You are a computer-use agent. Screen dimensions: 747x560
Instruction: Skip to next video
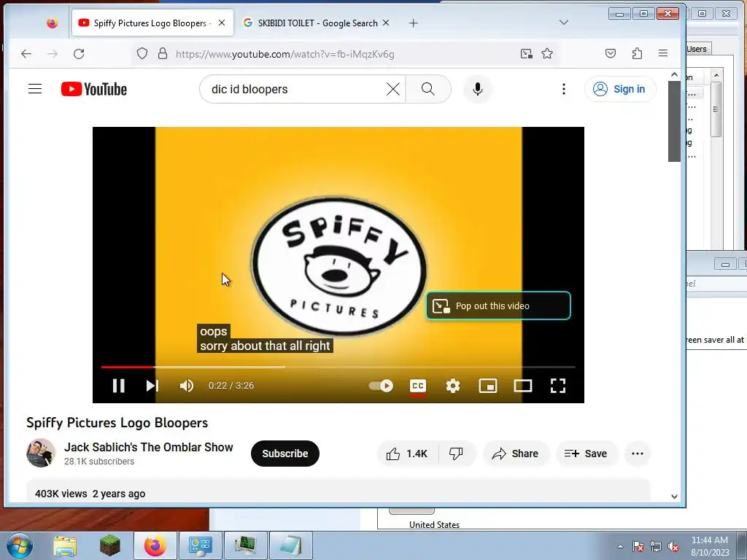152,386
